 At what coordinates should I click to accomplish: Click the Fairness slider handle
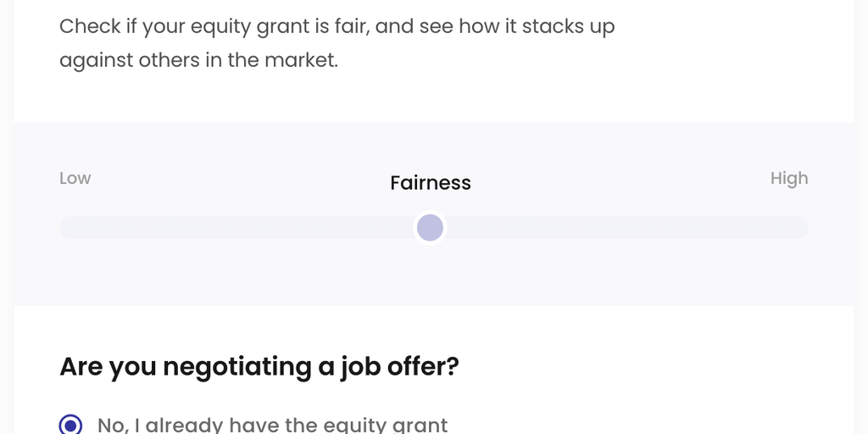430,227
